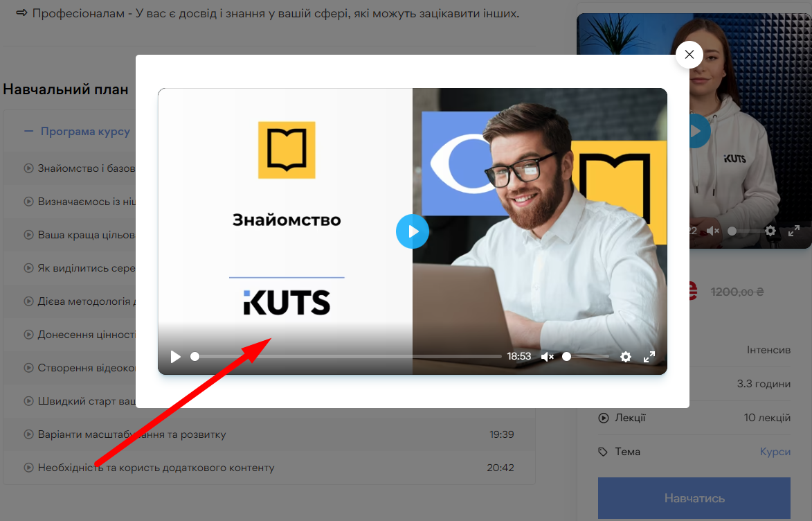812x521 pixels.
Task: Open the modal video settings gear
Action: coord(626,357)
